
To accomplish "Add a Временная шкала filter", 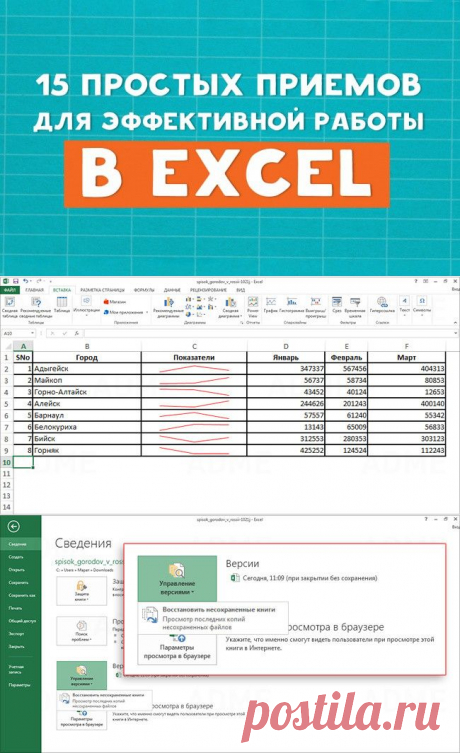I will pyautogui.click(x=355, y=306).
